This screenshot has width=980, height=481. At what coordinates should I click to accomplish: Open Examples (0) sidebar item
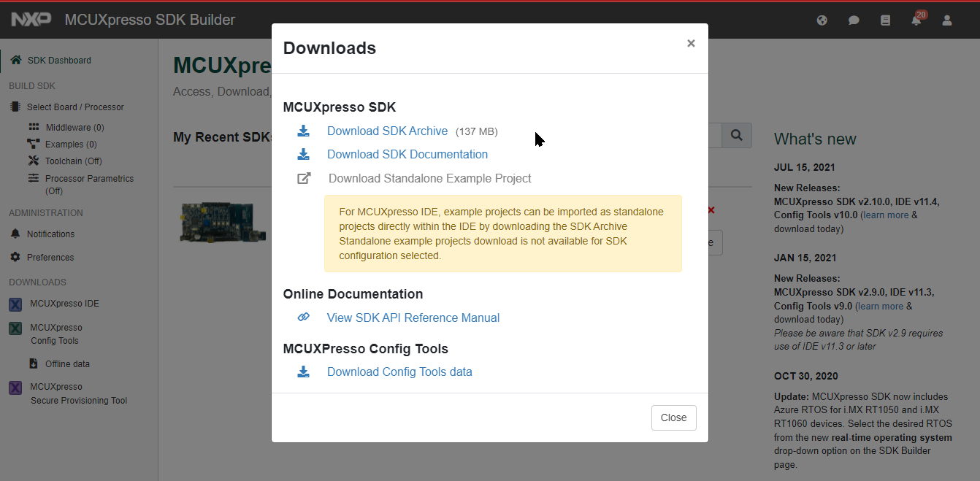71,145
